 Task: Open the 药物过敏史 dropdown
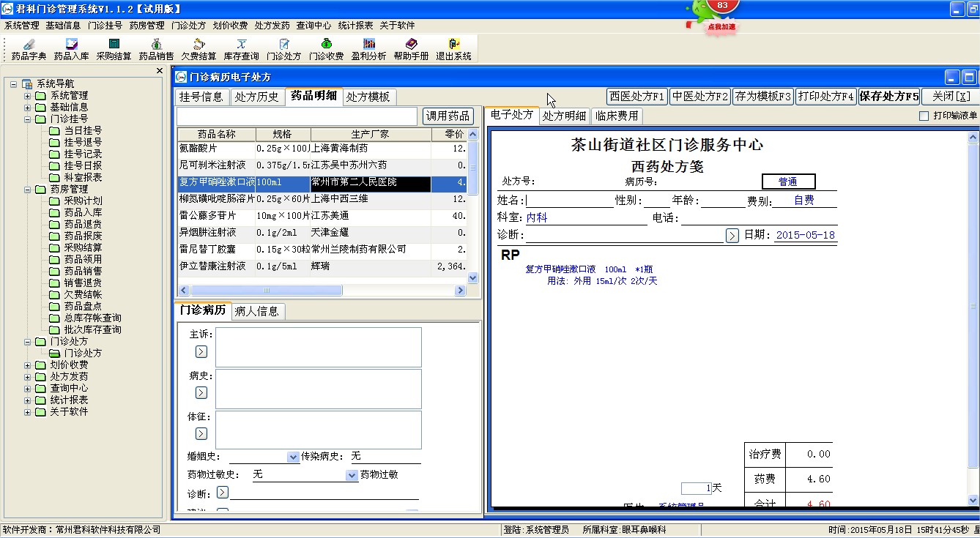(x=352, y=475)
